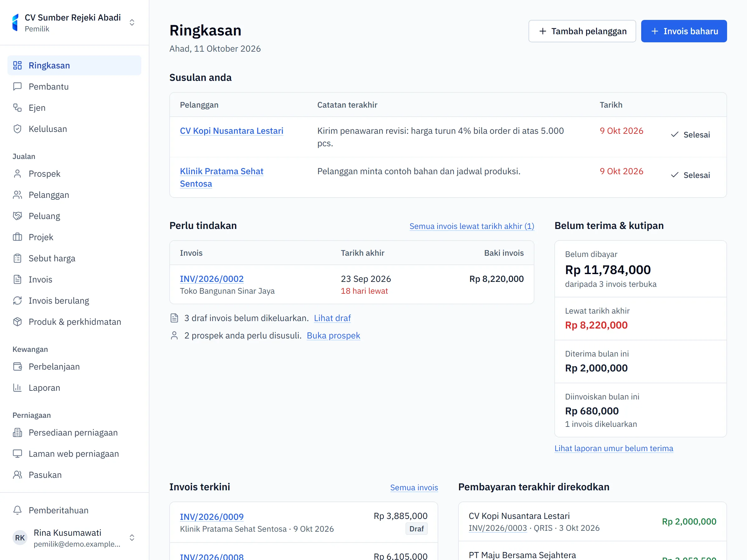Click the Sebut harga clipboard icon
747x560 pixels.
click(x=17, y=258)
